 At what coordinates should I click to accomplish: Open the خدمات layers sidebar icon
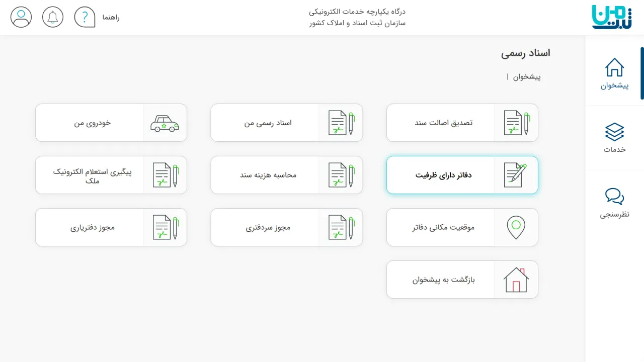click(x=614, y=132)
